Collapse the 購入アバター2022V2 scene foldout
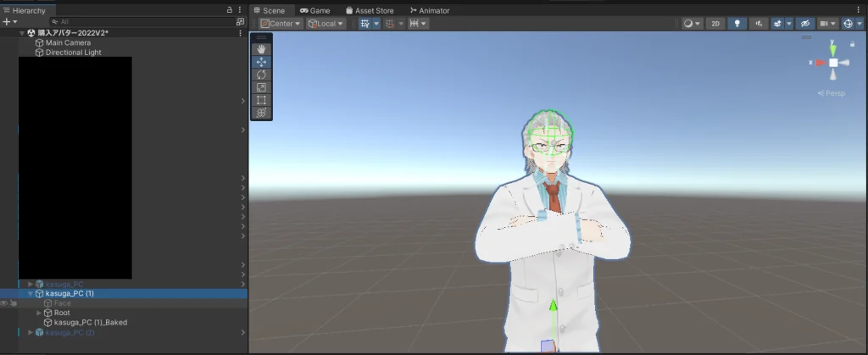 coord(21,33)
